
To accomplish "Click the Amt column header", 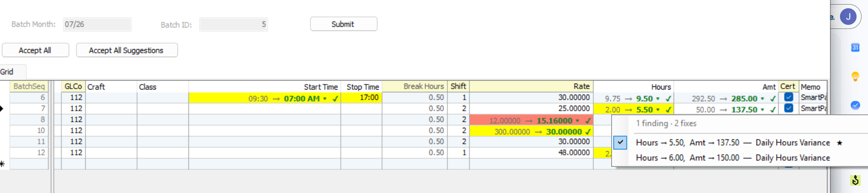I will point(726,86).
